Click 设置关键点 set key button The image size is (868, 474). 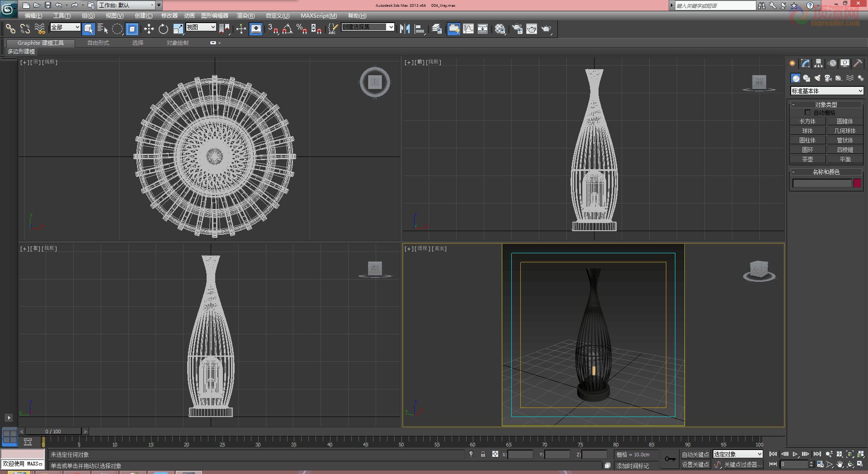695,465
